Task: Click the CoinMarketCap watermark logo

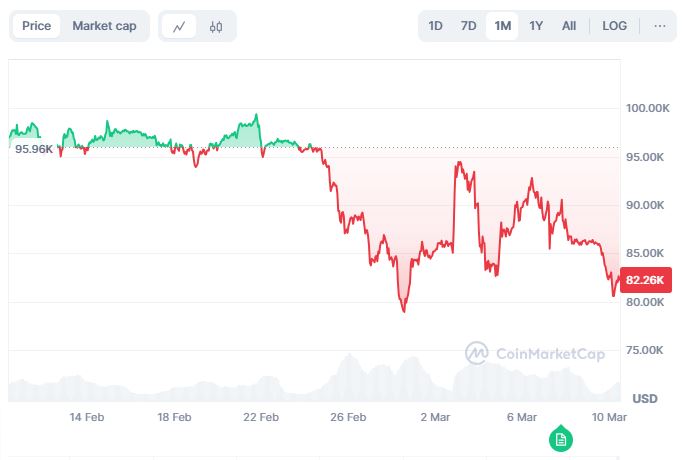Action: (536, 352)
